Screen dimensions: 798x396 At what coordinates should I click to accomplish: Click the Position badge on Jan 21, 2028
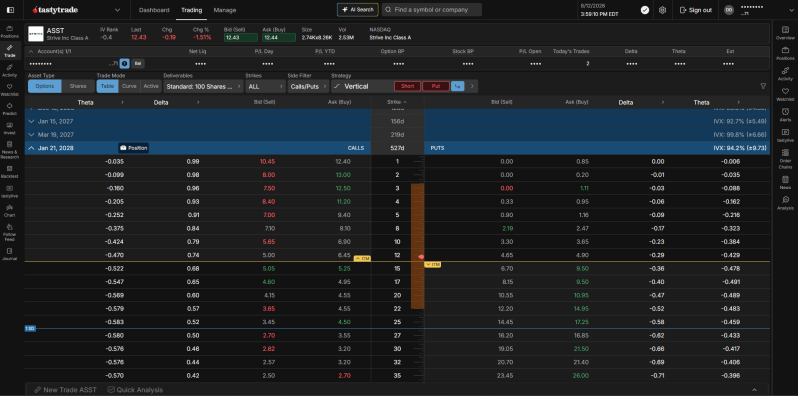[x=133, y=148]
